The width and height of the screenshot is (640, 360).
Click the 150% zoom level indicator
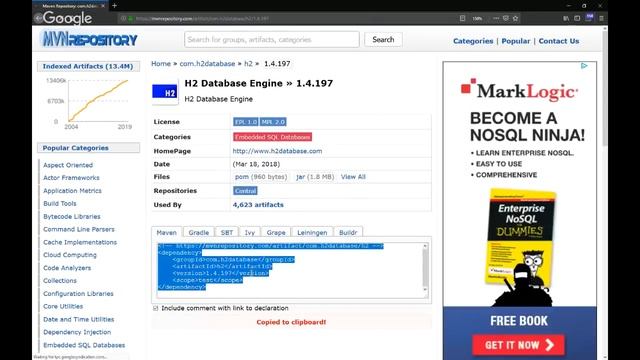pos(477,18)
